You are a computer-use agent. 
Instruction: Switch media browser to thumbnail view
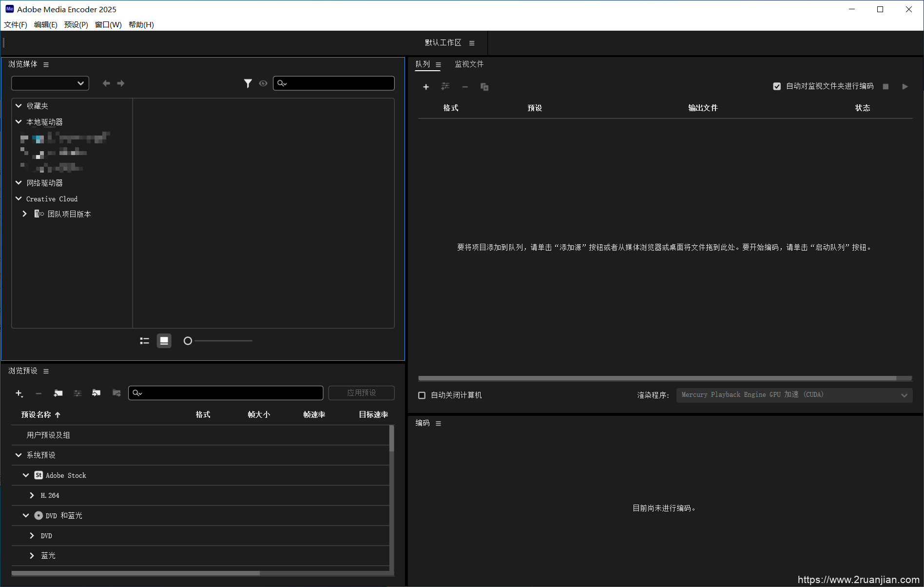(x=164, y=341)
